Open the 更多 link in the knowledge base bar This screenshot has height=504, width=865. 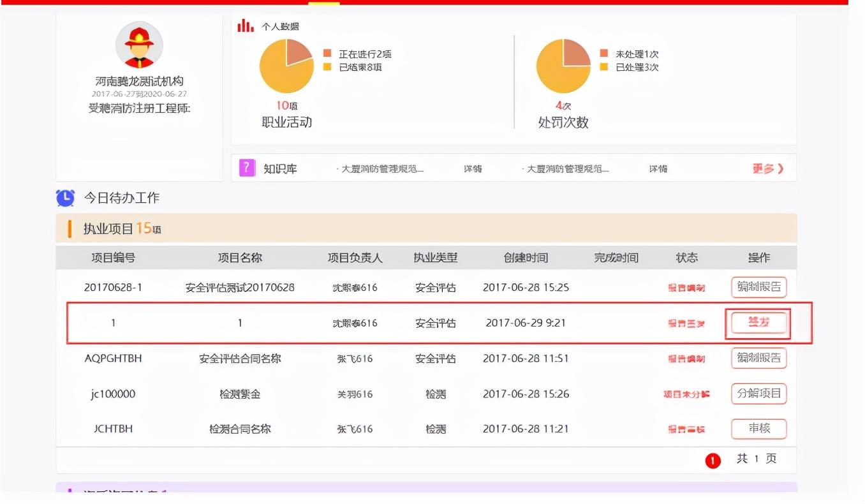point(768,168)
